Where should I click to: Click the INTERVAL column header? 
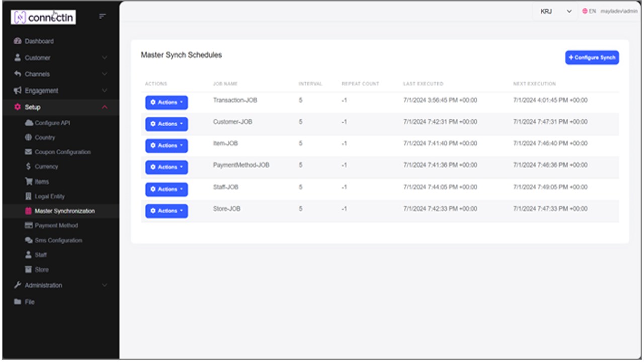pyautogui.click(x=310, y=84)
